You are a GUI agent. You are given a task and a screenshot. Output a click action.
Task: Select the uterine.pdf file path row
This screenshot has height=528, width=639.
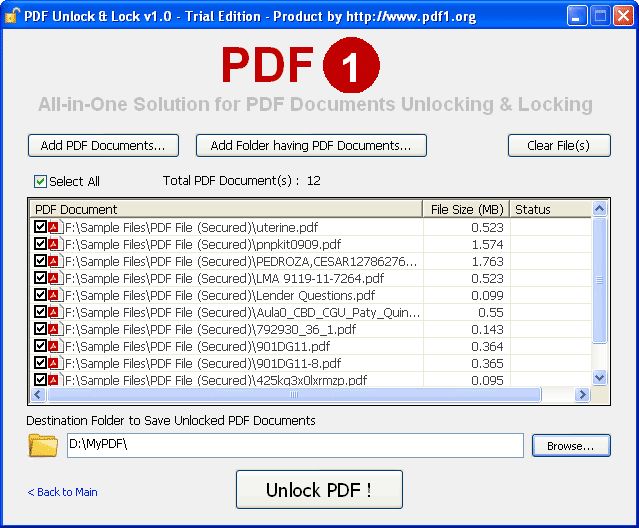192,227
